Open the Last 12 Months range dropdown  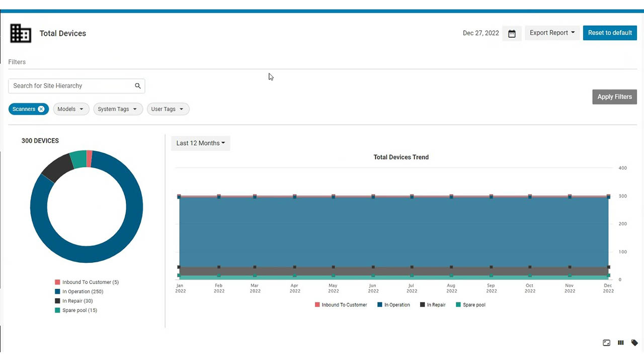pos(201,143)
